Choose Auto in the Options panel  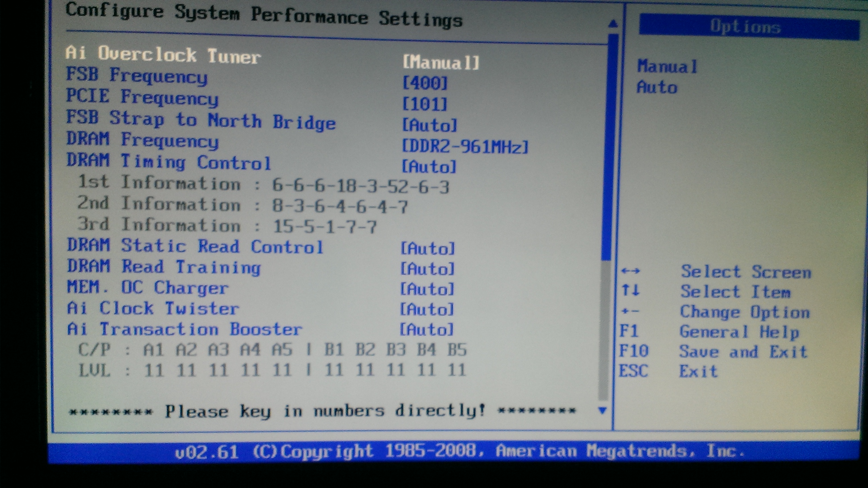pos(656,87)
